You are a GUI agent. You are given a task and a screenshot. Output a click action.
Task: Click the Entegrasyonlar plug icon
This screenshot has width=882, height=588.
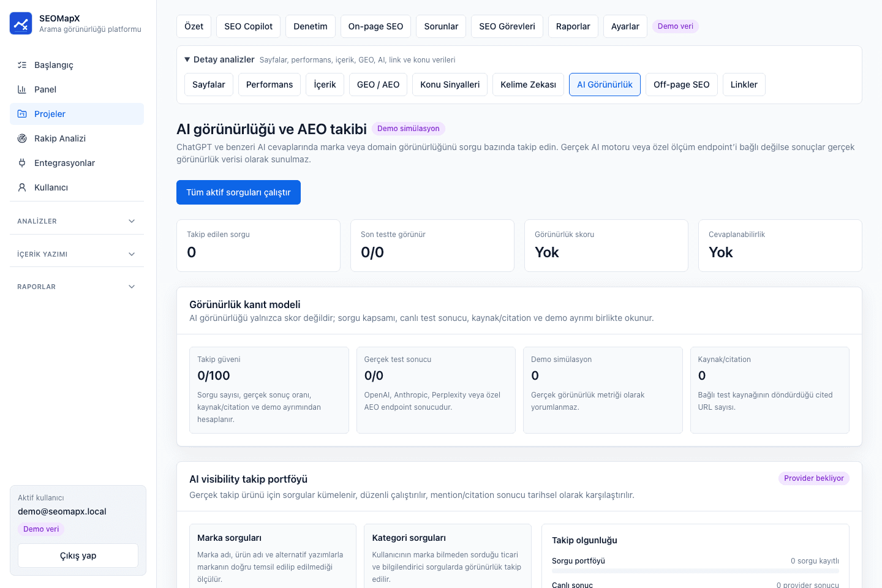(x=22, y=163)
